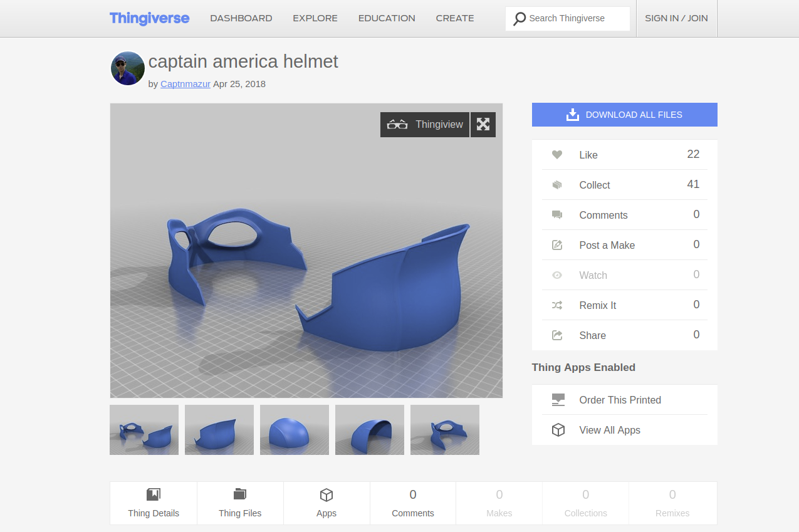The height and width of the screenshot is (532, 799).
Task: Open Captnmazur's profile link
Action: (x=185, y=83)
